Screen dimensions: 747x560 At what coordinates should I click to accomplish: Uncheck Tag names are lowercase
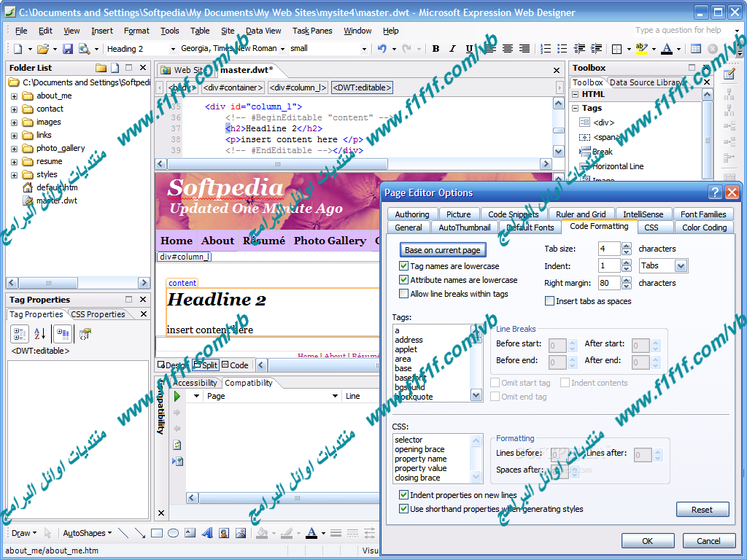point(404,266)
